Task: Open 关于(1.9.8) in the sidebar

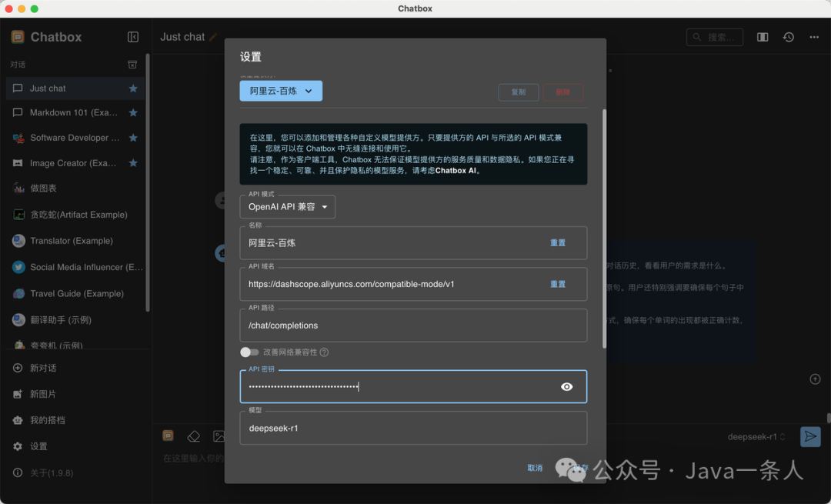Action: (75, 472)
